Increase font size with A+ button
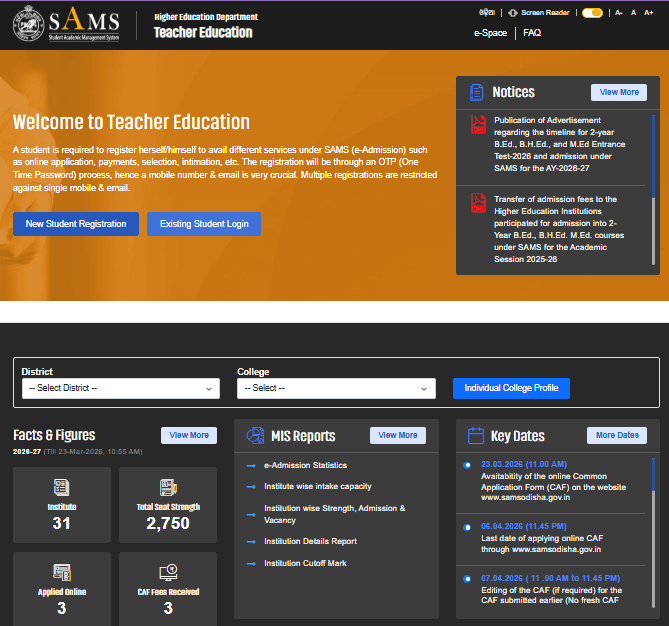Viewport: 669px width, 626px height. tap(649, 13)
